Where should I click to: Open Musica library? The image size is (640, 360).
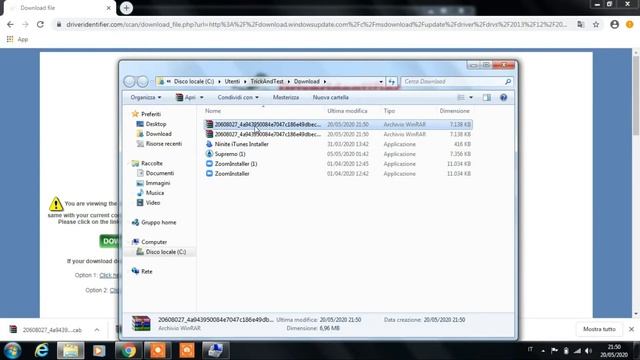155,193
